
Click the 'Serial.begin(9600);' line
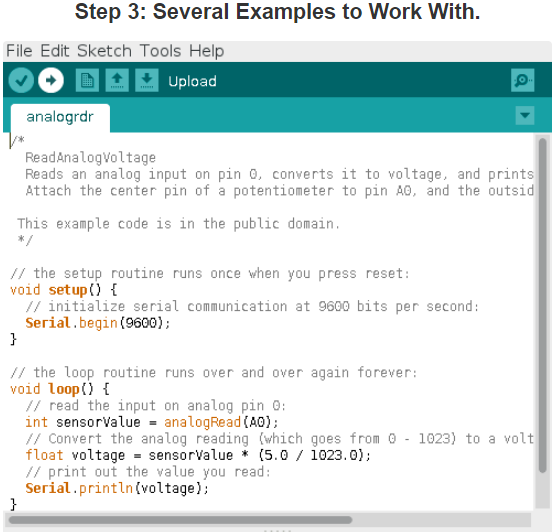pyautogui.click(x=98, y=323)
